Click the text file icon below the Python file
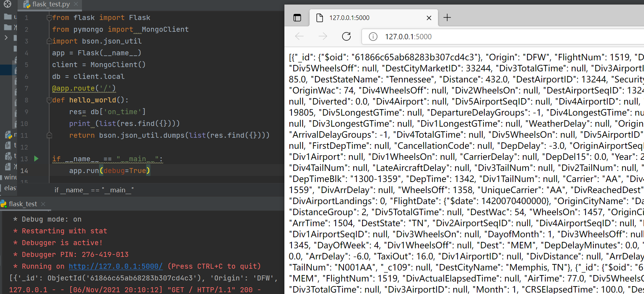This screenshot has width=644, height=294. click(x=8, y=145)
